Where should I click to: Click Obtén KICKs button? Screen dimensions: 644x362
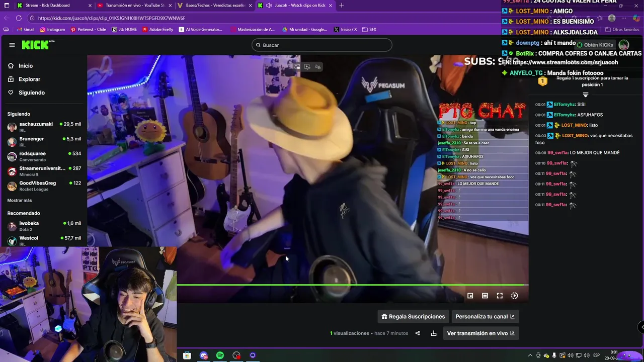[595, 45]
